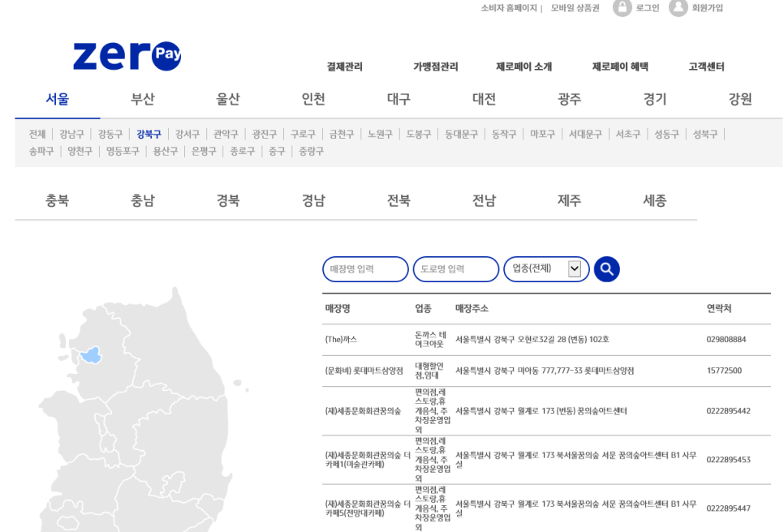
Task: Select the 세종 region tab
Action: [x=654, y=201]
